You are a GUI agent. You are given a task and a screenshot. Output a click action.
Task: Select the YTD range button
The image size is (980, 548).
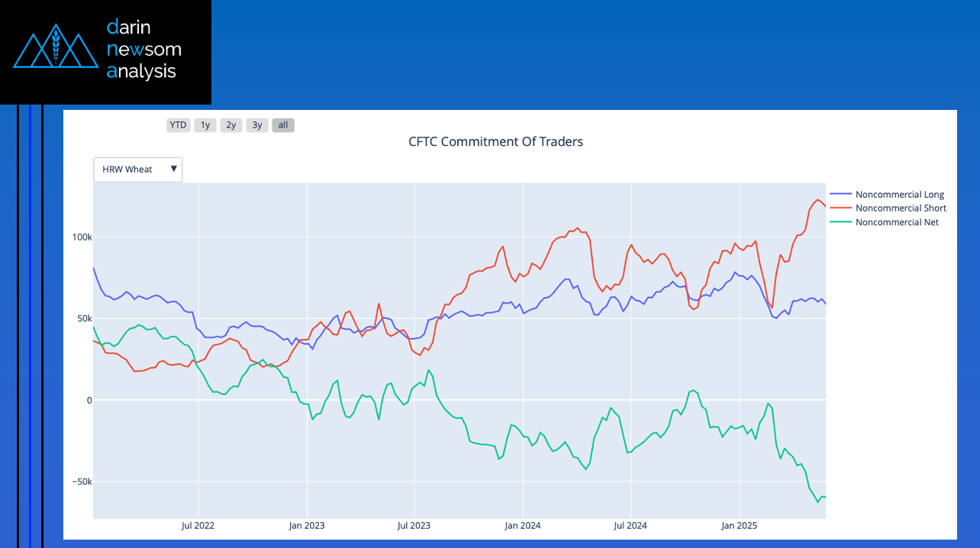(178, 125)
